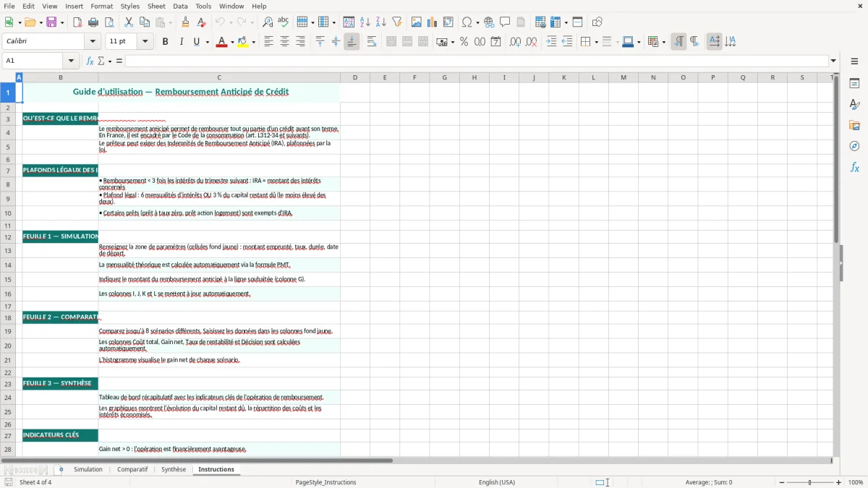The image size is (868, 488).
Task: Open the Font Size dropdown arrow
Action: [145, 42]
